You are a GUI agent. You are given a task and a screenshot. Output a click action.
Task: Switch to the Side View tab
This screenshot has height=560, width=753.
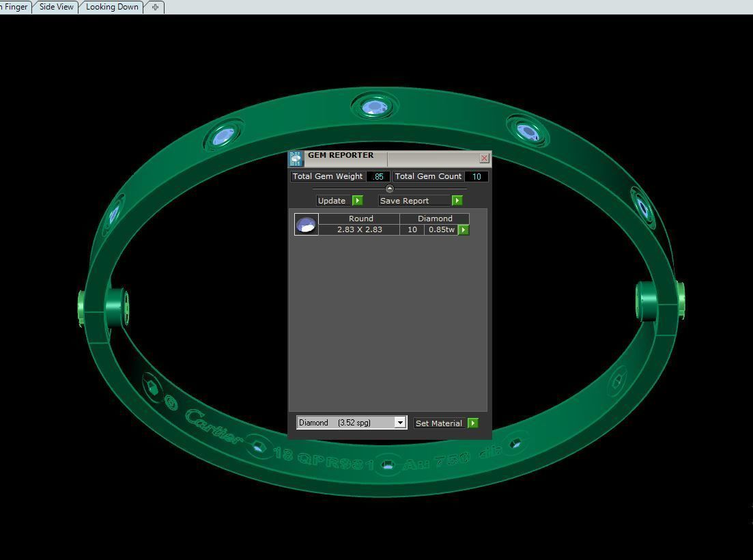[56, 7]
